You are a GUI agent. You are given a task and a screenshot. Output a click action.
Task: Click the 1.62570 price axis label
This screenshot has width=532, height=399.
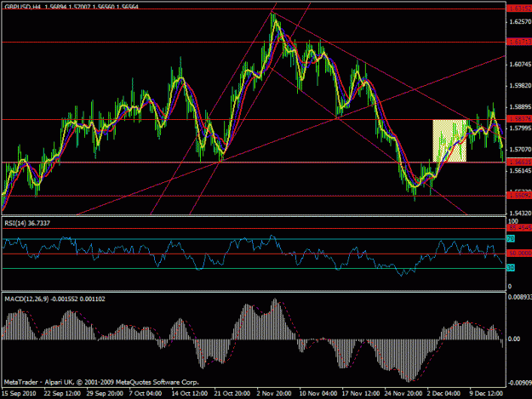[519, 22]
